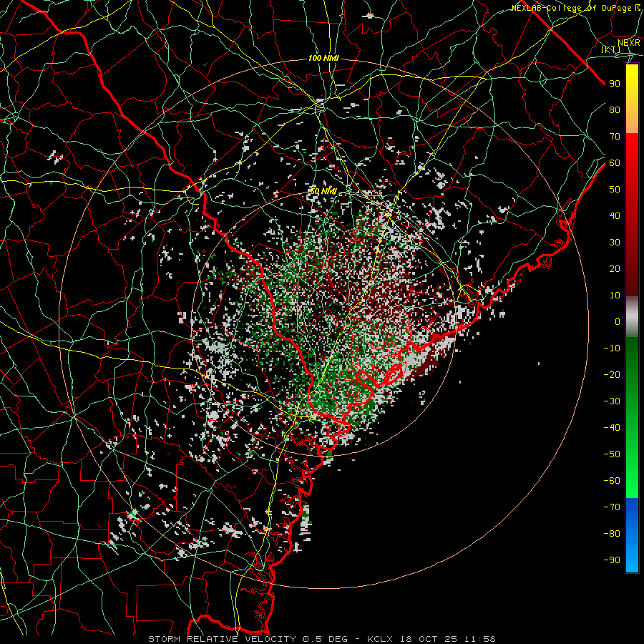Click the -40 value on the velocity scale
Viewport: 644px width, 644px height.
(x=612, y=428)
